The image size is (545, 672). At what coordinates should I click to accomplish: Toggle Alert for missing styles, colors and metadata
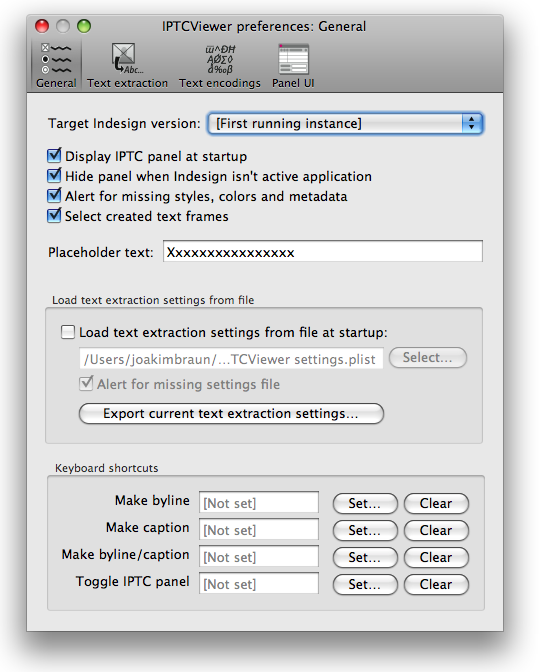(54, 195)
